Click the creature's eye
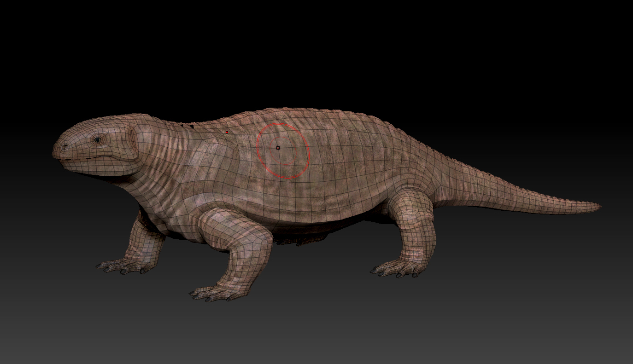Viewport: 633px width, 364px height. point(98,139)
